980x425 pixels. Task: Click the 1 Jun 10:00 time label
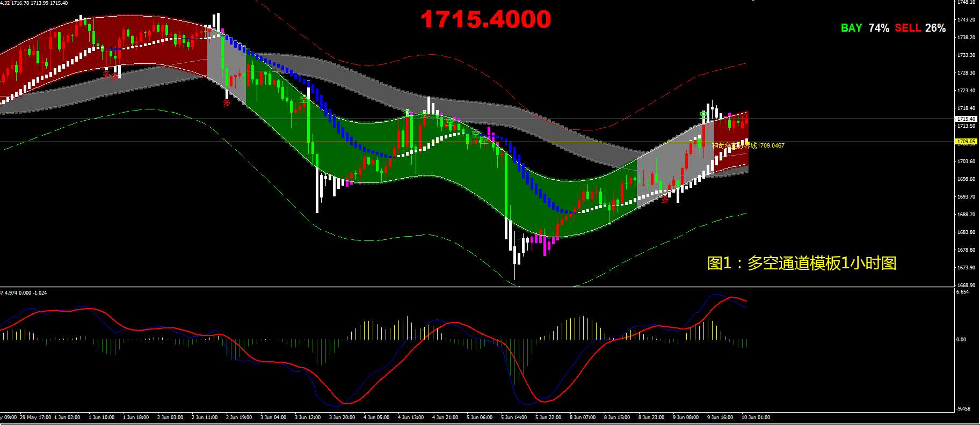tap(101, 417)
